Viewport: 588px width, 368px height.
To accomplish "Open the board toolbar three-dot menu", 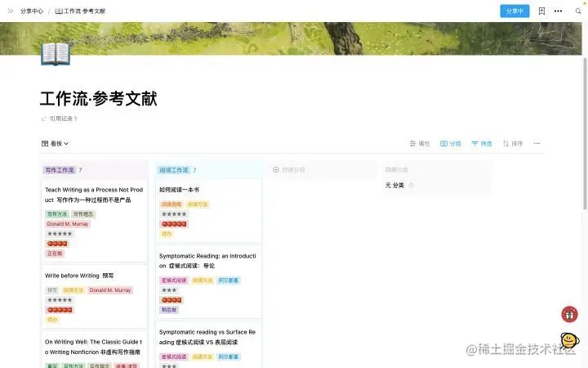I will 537,143.
